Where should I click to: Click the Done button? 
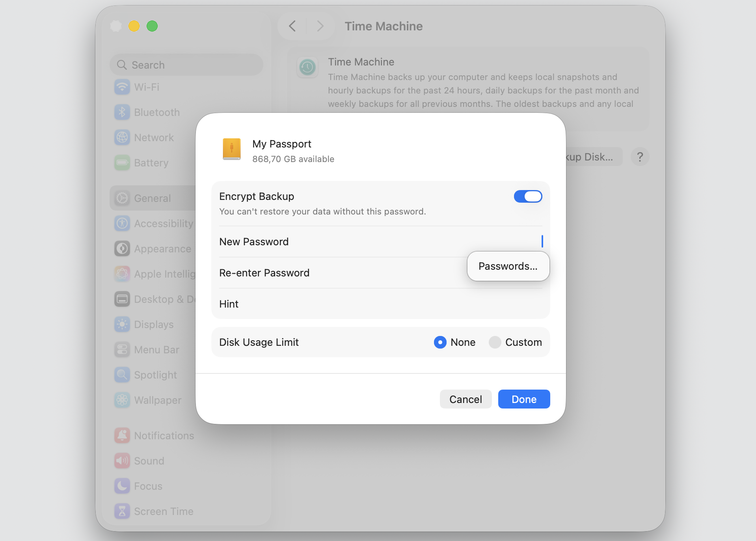tap(524, 399)
